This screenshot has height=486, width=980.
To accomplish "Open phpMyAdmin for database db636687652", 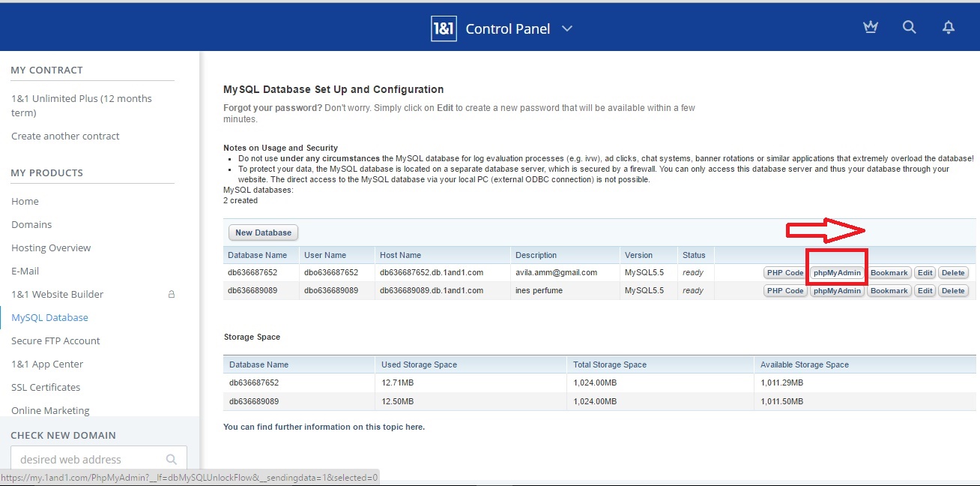I will 837,273.
